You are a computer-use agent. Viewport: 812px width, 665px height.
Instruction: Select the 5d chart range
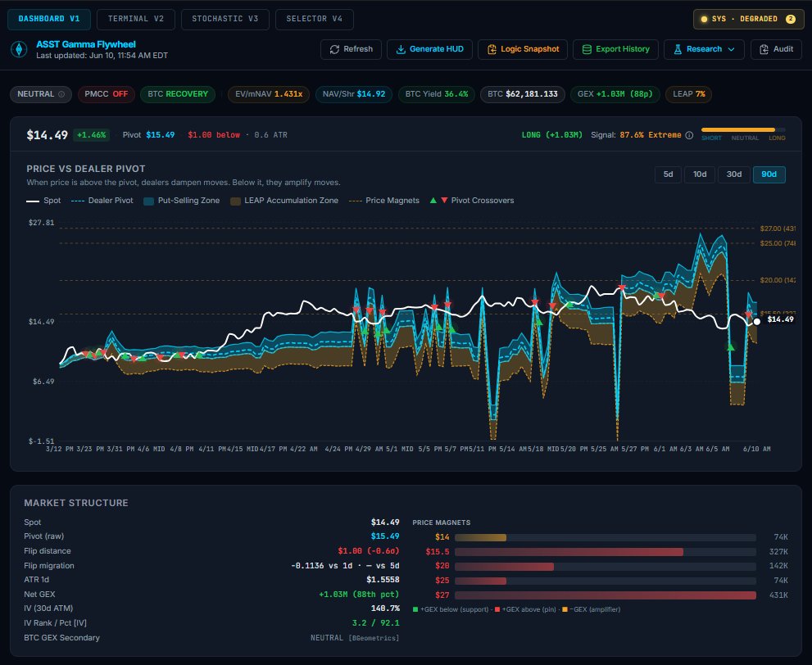point(668,174)
